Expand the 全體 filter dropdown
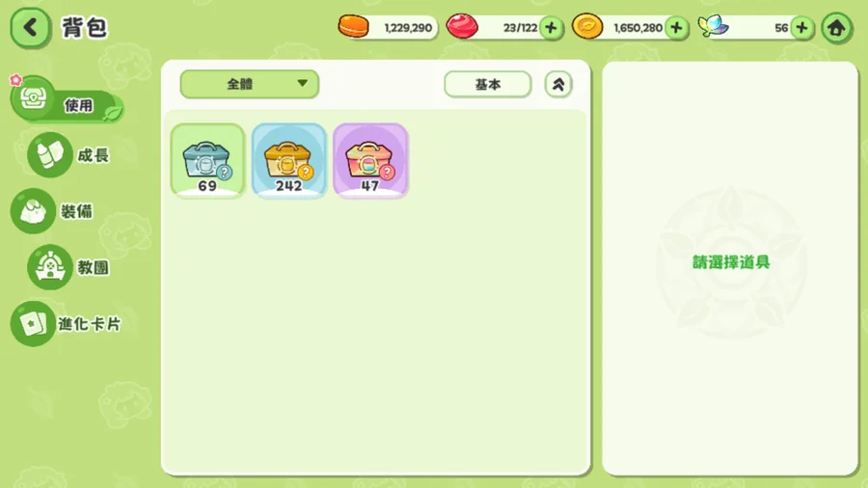Image resolution: width=868 pixels, height=488 pixels. 249,84
